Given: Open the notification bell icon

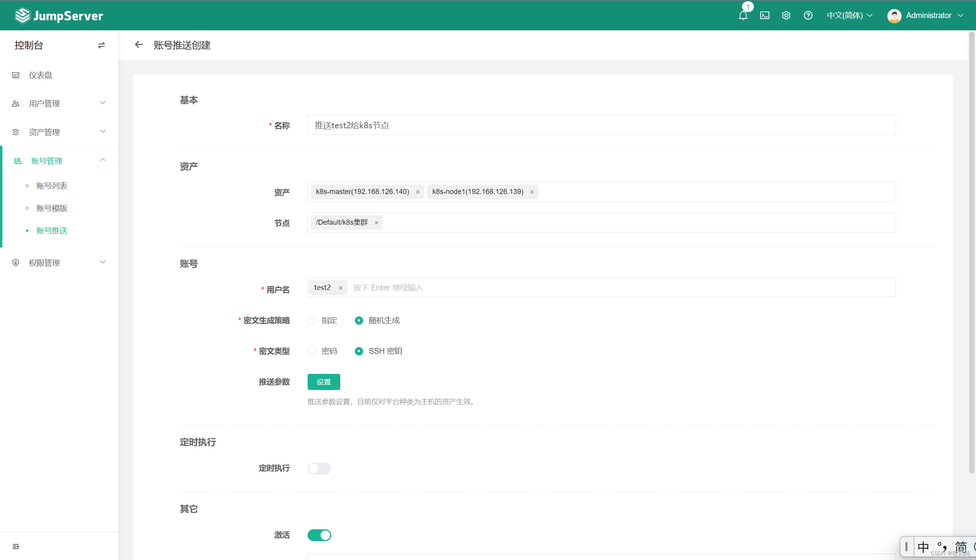Looking at the screenshot, I should point(743,16).
